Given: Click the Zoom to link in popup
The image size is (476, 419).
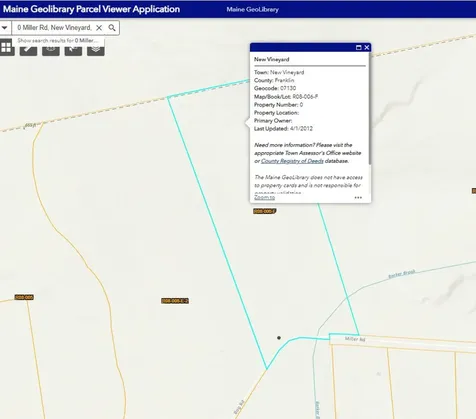Looking at the screenshot, I should 264,198.
